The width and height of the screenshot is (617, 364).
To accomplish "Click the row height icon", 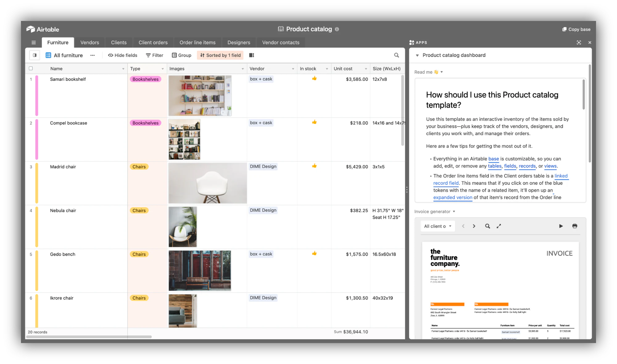I will [x=252, y=55].
